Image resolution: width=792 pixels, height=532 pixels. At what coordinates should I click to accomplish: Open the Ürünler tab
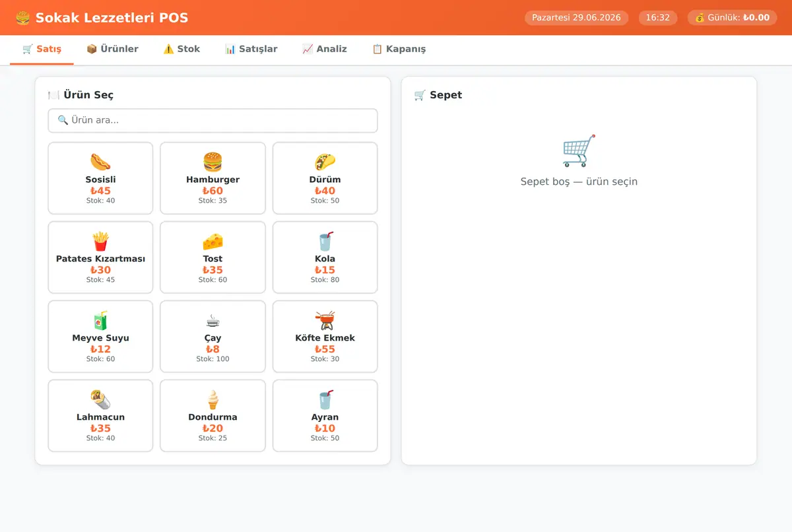pyautogui.click(x=112, y=49)
